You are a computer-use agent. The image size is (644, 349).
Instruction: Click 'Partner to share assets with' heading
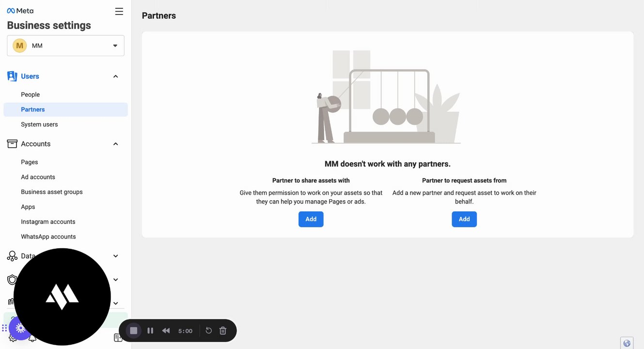click(311, 180)
